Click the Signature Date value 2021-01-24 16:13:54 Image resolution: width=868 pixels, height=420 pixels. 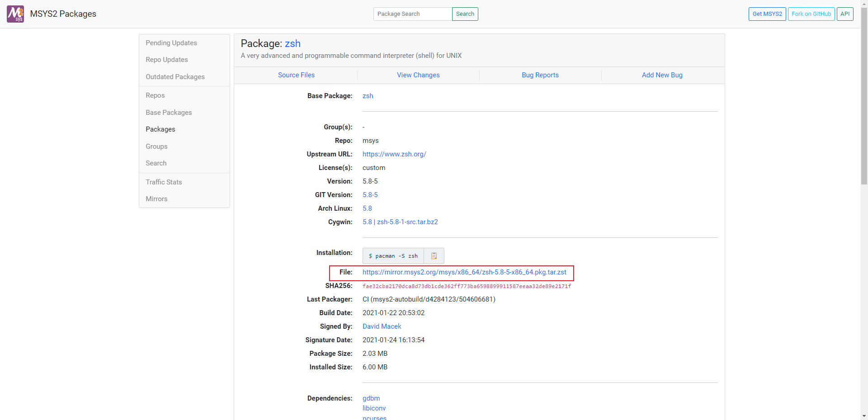(x=393, y=340)
